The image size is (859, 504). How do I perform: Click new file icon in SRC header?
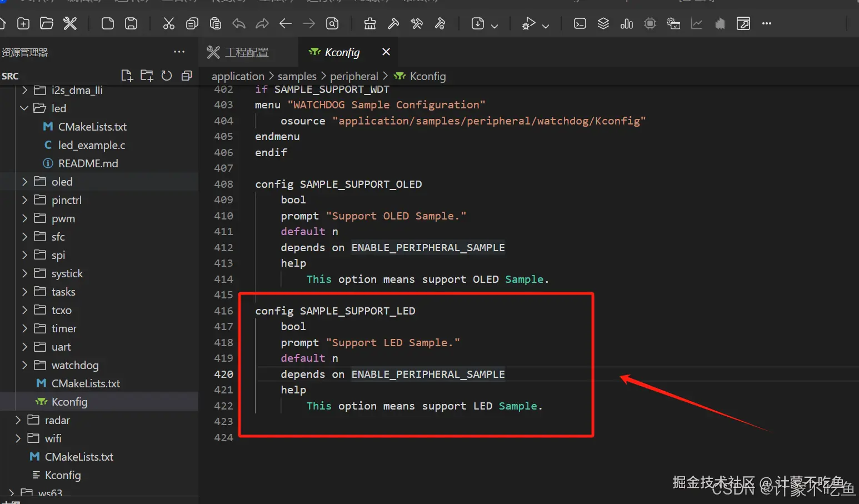[x=127, y=76]
